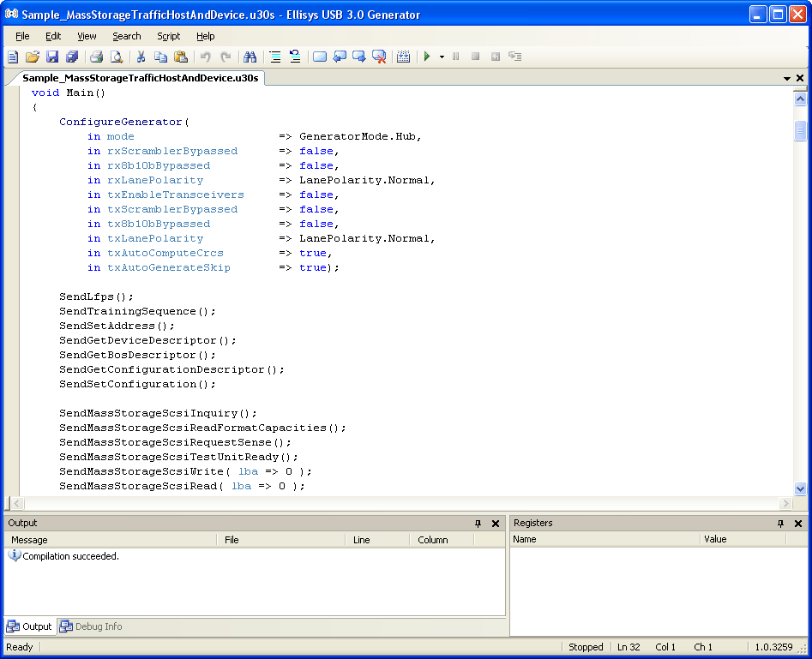Close the Output panel
This screenshot has height=659, width=812.
(x=496, y=523)
